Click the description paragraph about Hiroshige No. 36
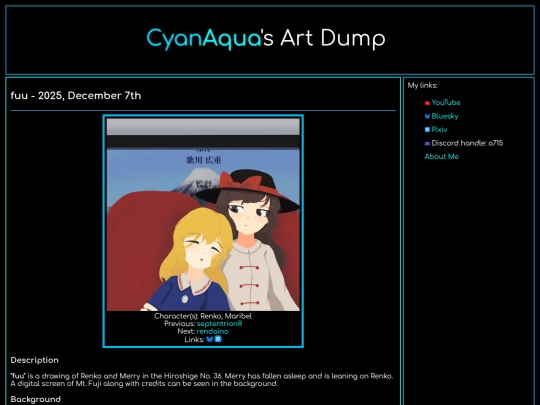540x405 pixels. tap(202, 380)
